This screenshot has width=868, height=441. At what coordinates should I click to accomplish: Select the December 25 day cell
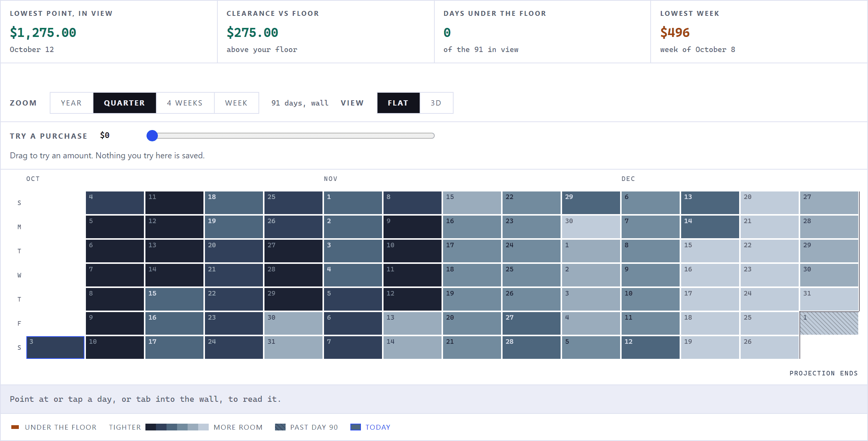tap(770, 323)
